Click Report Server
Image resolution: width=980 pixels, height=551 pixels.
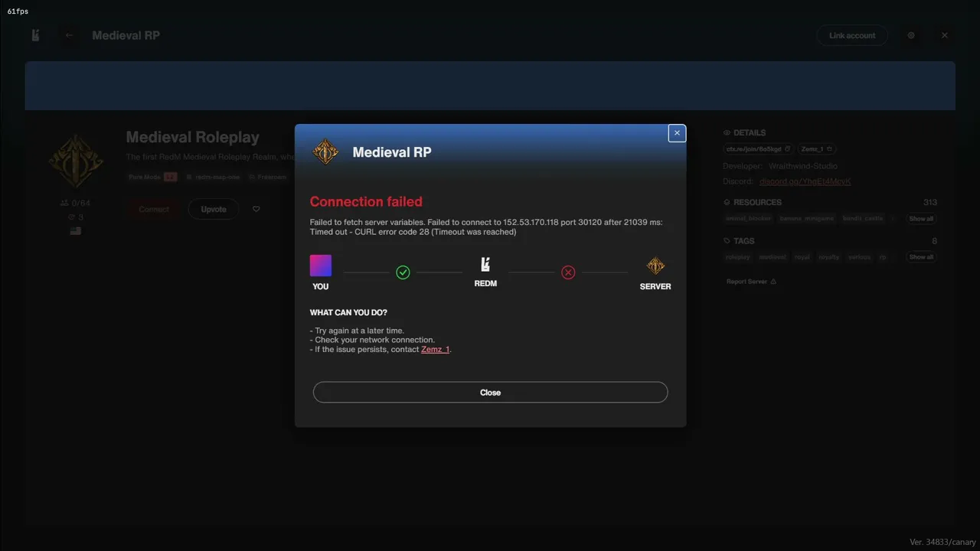[x=751, y=282]
